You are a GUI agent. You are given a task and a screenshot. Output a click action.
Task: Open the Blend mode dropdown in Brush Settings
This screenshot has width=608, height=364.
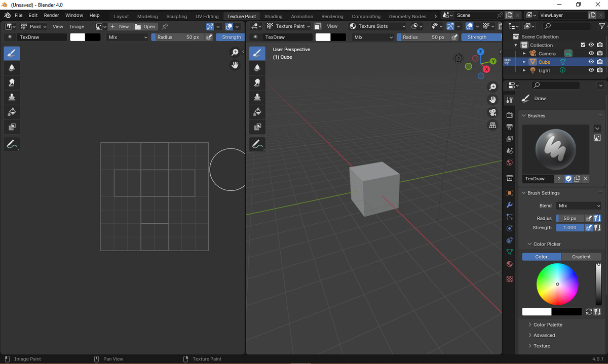click(579, 206)
